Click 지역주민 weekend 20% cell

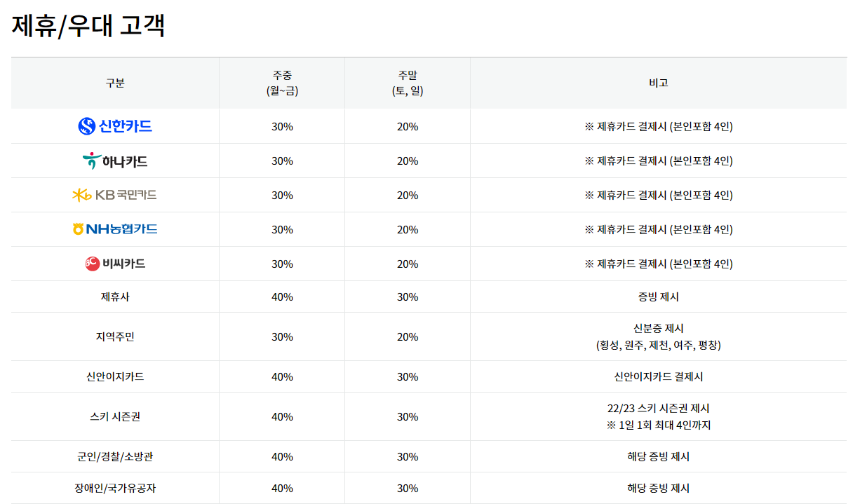click(408, 336)
